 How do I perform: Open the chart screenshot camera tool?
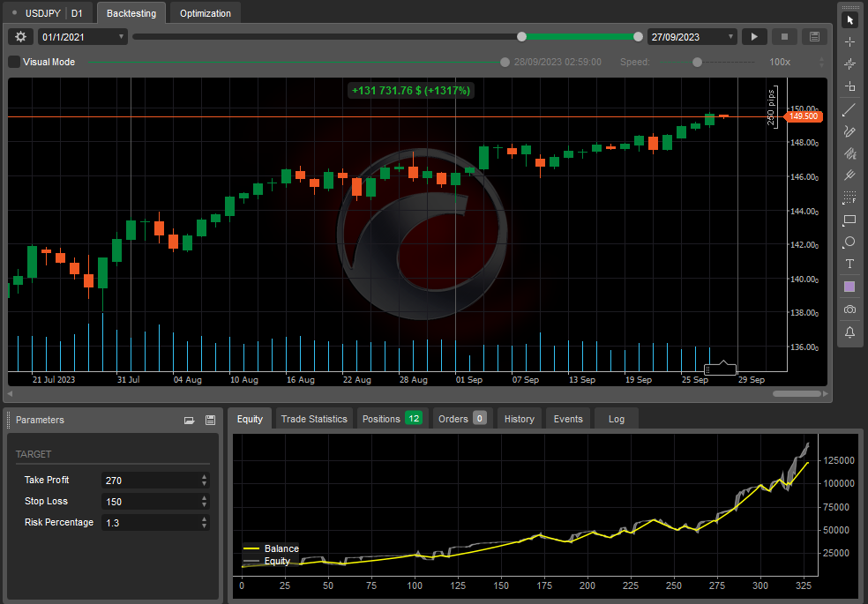849,309
